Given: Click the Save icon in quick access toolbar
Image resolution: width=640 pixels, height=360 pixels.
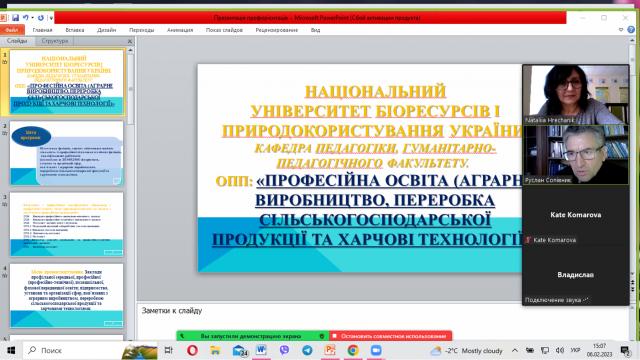Looking at the screenshot, I should click(15, 18).
